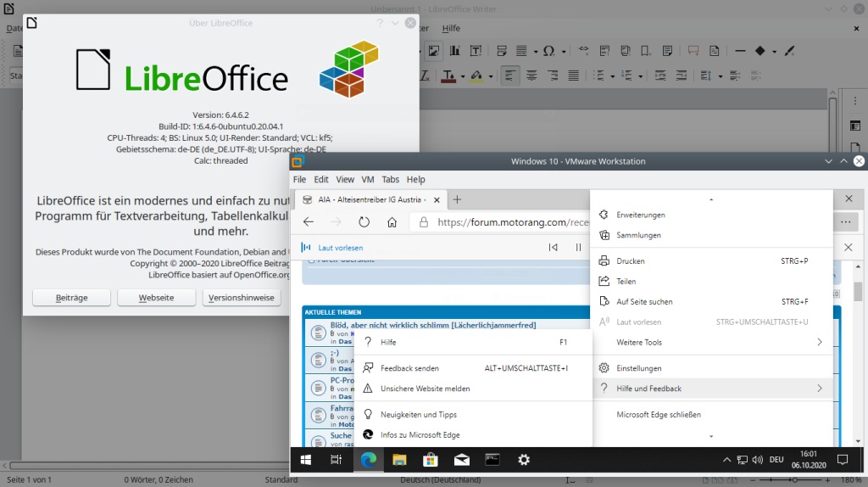Toggle centered text alignment in Writer
Image resolution: width=868 pixels, height=487 pixels.
pos(531,76)
